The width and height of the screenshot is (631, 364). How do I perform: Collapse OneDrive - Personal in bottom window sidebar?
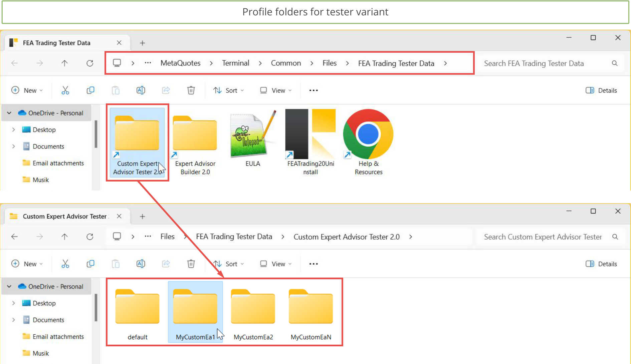(x=9, y=287)
